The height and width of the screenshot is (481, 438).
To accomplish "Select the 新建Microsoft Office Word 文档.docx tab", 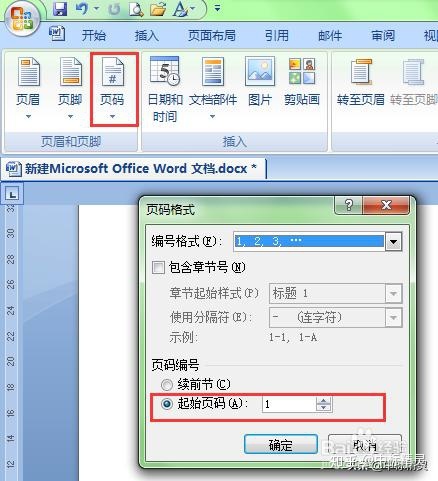I will click(135, 169).
